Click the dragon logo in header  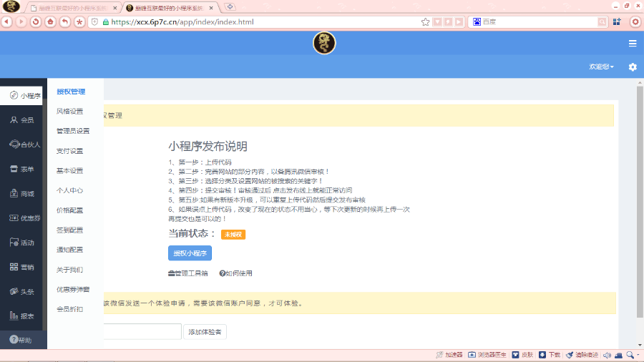tap(324, 43)
